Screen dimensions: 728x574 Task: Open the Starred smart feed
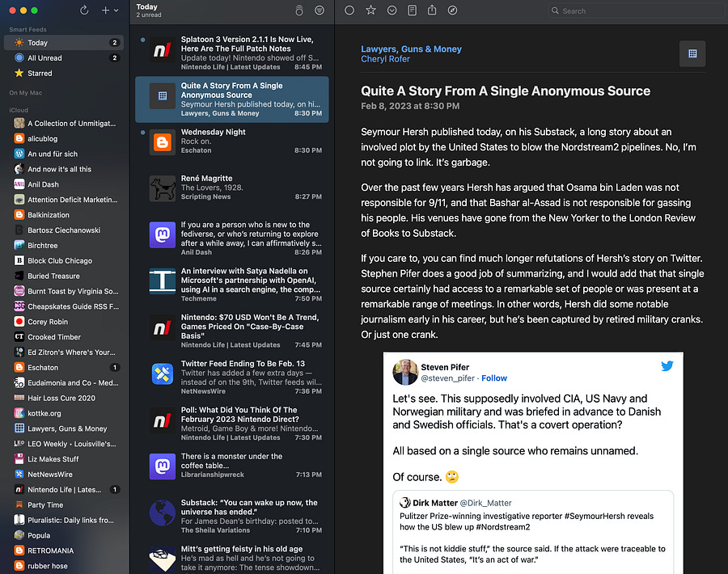click(x=64, y=74)
